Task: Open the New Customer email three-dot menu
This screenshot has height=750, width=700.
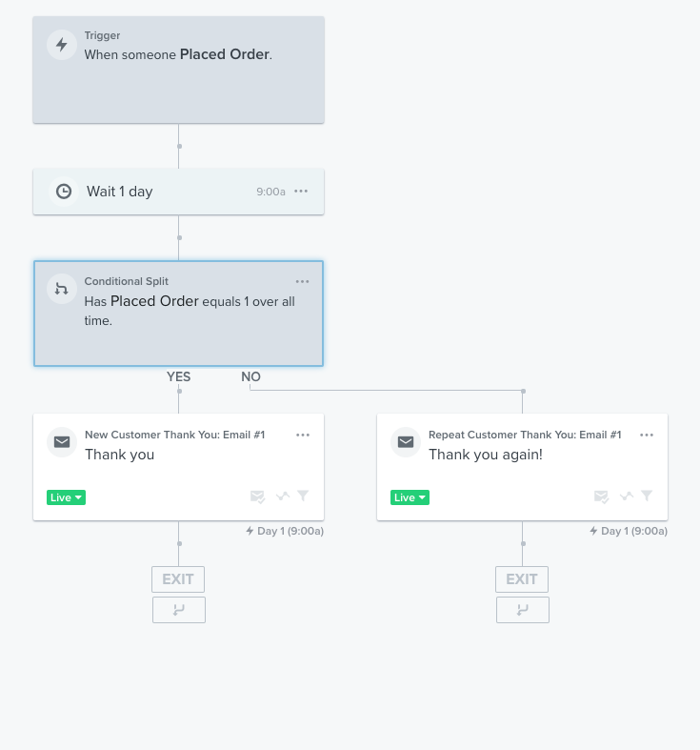Action: pyautogui.click(x=303, y=436)
